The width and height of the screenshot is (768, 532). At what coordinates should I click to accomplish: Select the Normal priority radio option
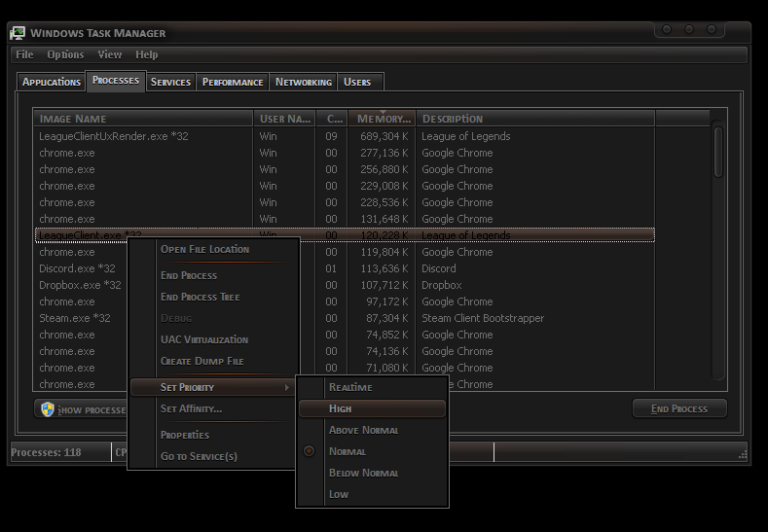click(x=309, y=451)
